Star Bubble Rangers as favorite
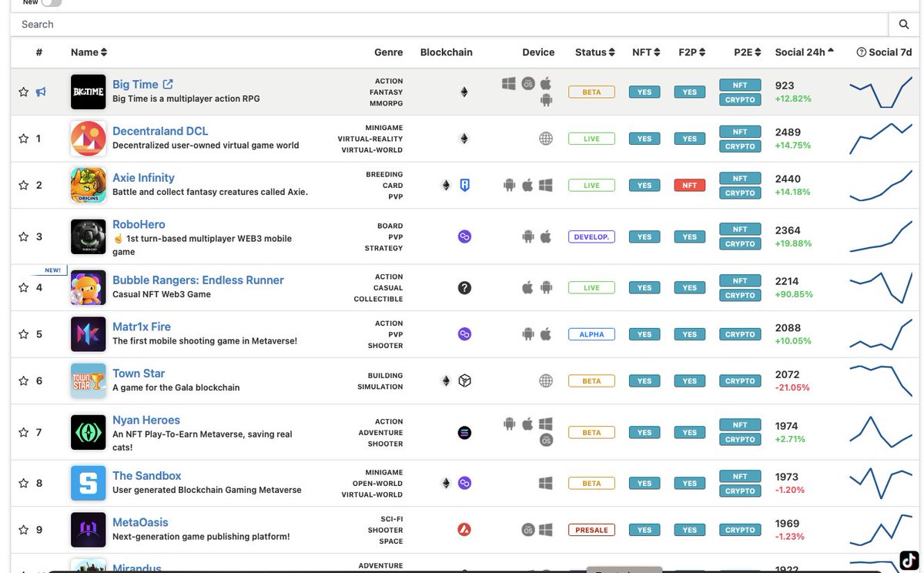 pos(23,287)
